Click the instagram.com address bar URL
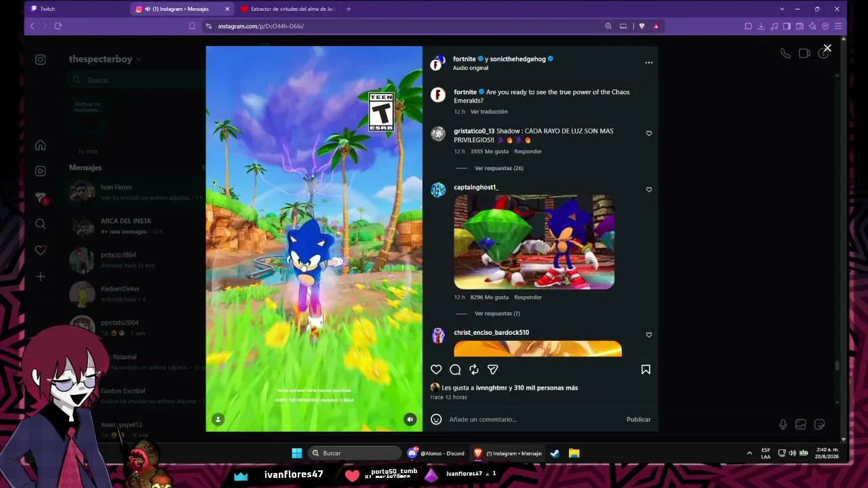 click(x=261, y=26)
